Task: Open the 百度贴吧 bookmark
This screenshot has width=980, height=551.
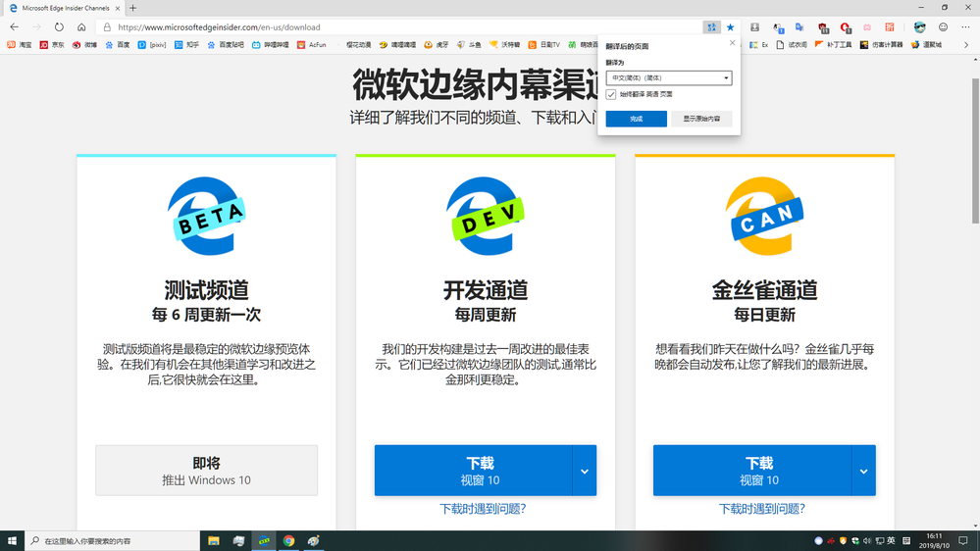Action: coord(226,45)
